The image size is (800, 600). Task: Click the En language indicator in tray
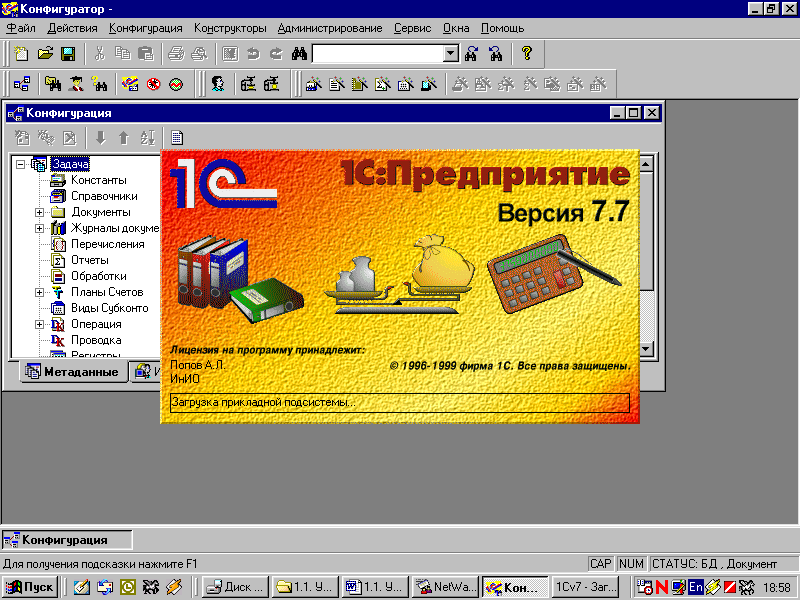[695, 587]
